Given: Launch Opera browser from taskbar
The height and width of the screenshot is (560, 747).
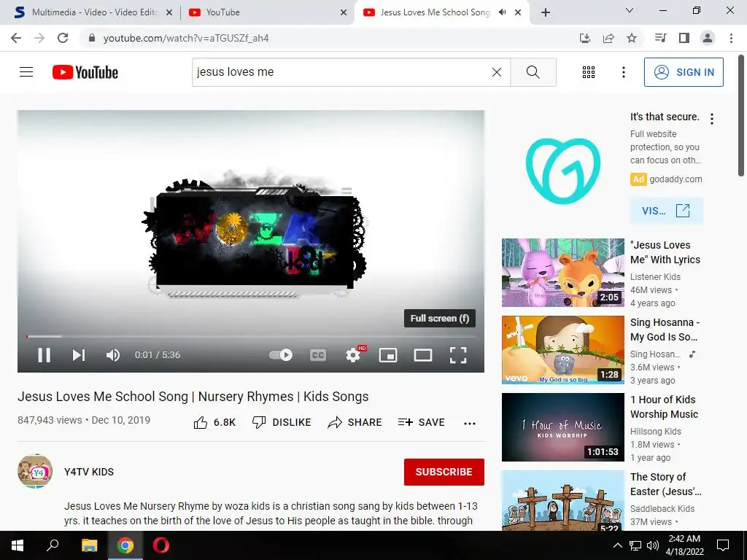Looking at the screenshot, I should [x=161, y=545].
